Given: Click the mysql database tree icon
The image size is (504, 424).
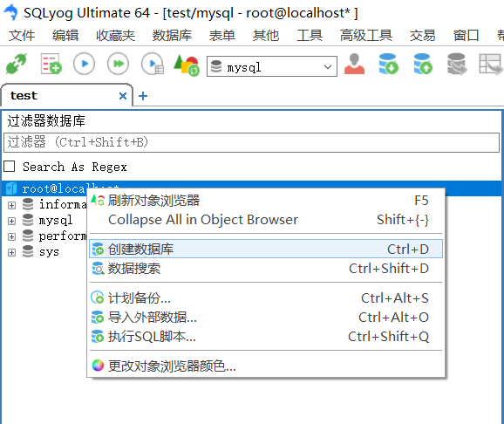Looking at the screenshot, I should click(x=28, y=220).
